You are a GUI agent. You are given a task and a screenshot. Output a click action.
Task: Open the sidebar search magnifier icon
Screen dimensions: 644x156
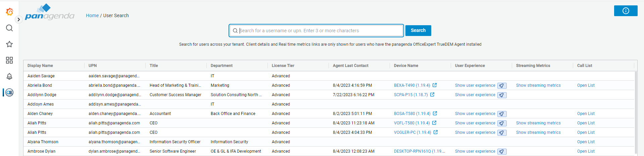[x=9, y=28]
